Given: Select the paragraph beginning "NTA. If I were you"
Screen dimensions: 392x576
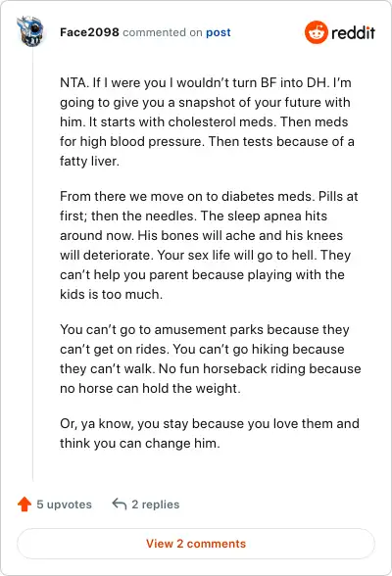Looking at the screenshot, I should (x=207, y=121).
